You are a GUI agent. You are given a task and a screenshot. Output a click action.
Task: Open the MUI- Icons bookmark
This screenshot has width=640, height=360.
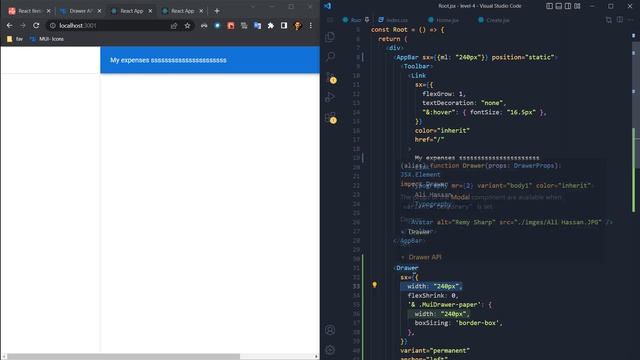click(47, 39)
